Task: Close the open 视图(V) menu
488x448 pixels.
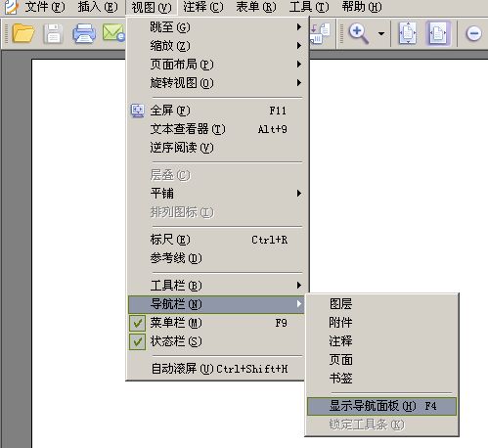Action: pyautogui.click(x=152, y=7)
